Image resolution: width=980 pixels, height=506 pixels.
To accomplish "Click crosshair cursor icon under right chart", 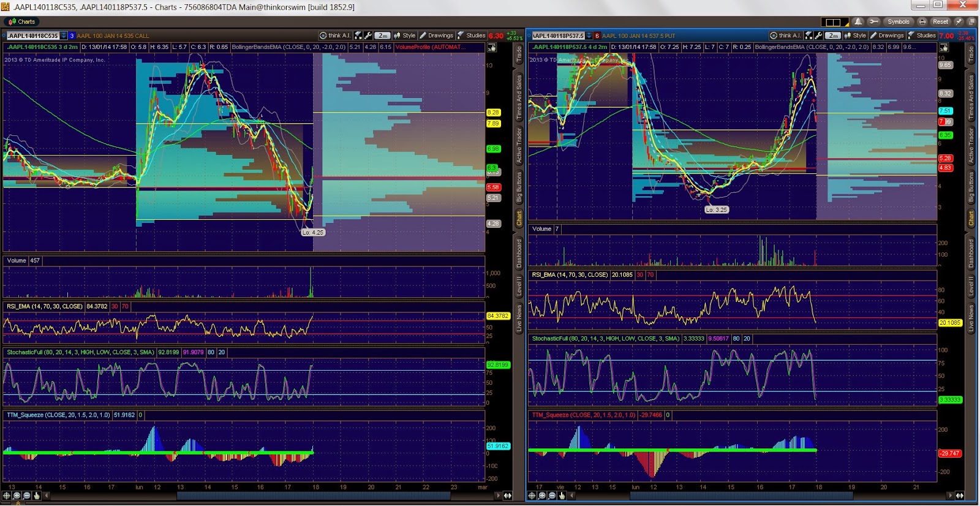I will tap(532, 496).
